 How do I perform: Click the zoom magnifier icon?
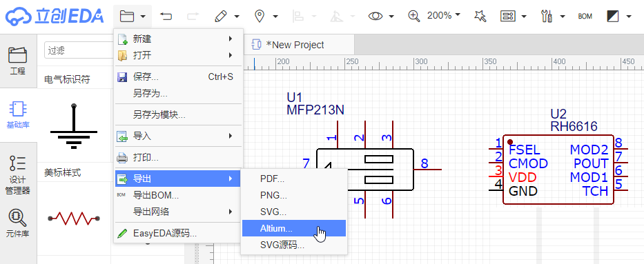click(414, 16)
